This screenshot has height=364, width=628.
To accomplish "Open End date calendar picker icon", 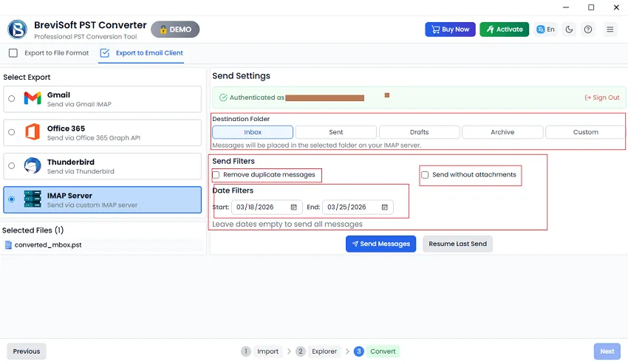I will point(384,207).
